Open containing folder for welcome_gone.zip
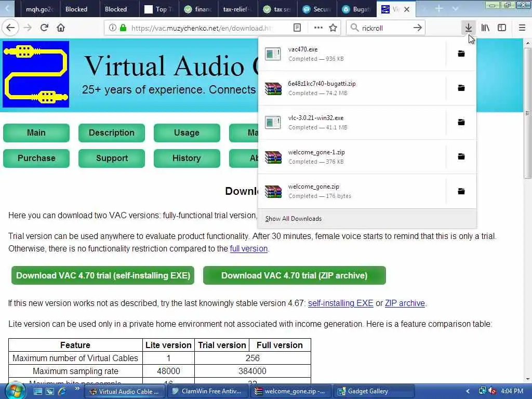 coord(461,191)
